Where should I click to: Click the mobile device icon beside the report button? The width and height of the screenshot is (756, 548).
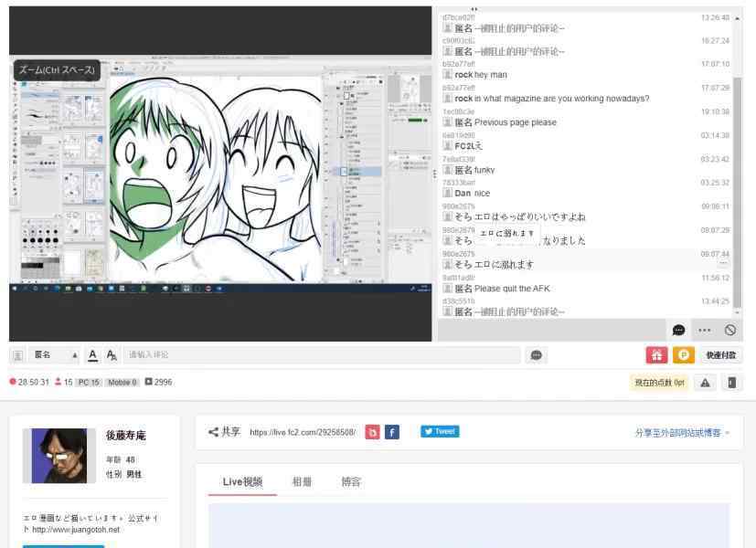(x=732, y=383)
